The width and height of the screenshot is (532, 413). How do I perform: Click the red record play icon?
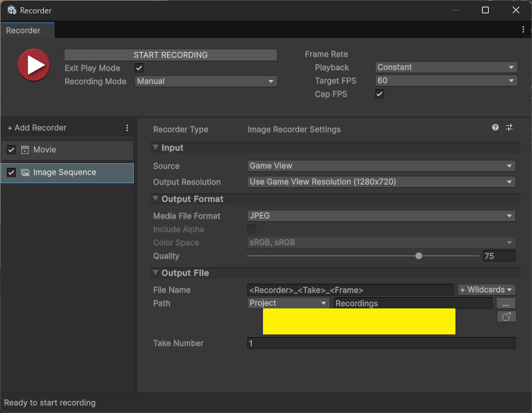coord(33,65)
